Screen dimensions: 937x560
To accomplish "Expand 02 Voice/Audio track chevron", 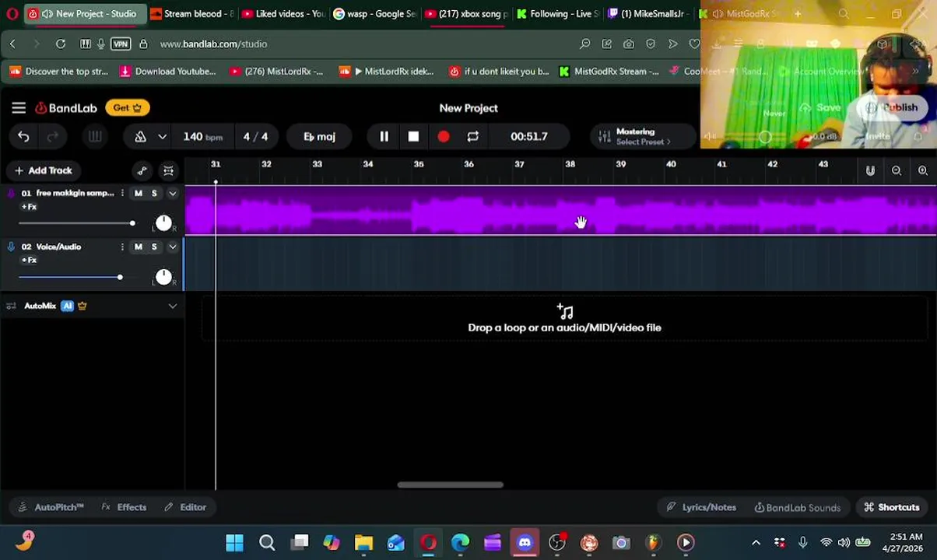I will [173, 247].
